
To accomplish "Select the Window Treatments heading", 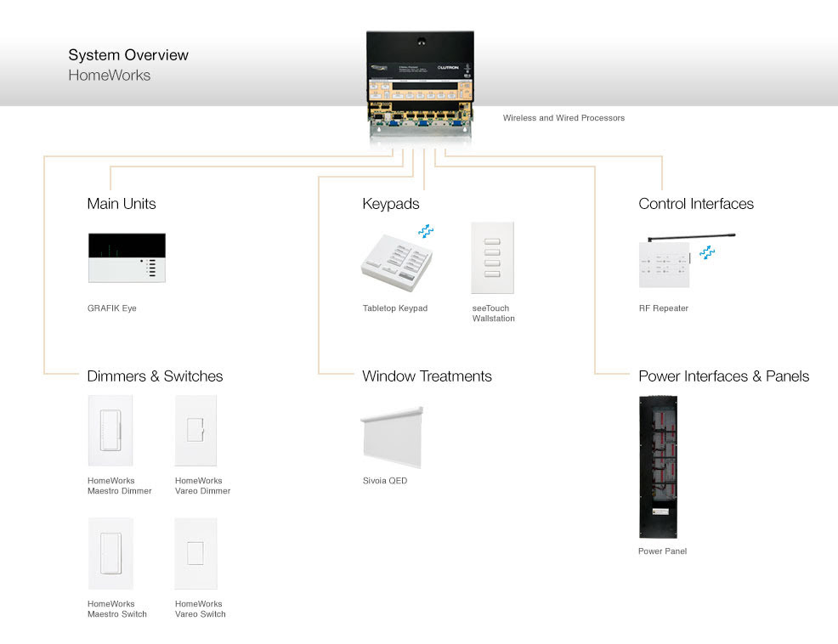I will [x=427, y=376].
